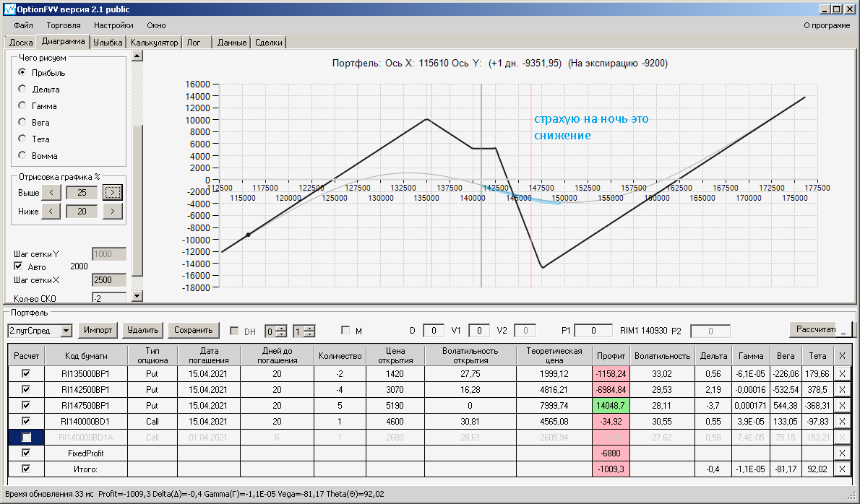Open the Торговля menu
Viewport: 860px width, 504px height.
64,25
